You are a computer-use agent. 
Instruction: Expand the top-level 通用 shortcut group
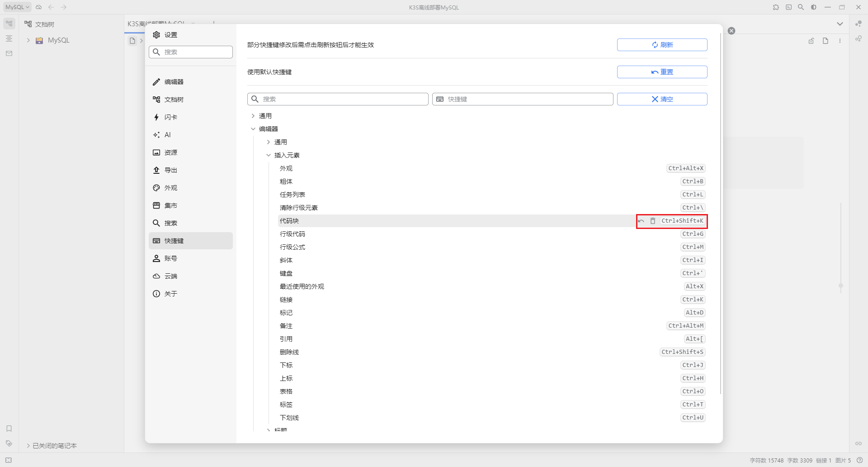click(253, 116)
